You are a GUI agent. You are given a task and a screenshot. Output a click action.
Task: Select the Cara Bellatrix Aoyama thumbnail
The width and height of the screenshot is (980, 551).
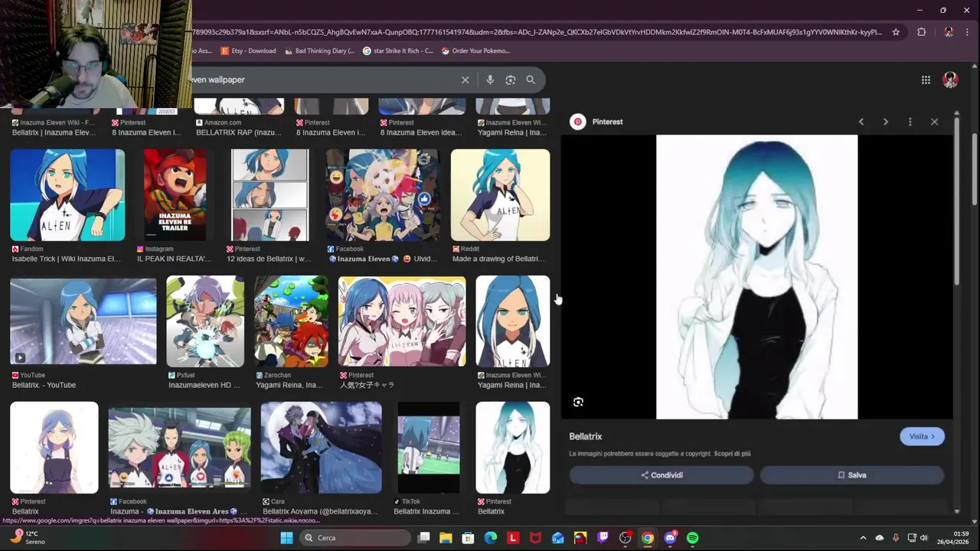pyautogui.click(x=321, y=448)
